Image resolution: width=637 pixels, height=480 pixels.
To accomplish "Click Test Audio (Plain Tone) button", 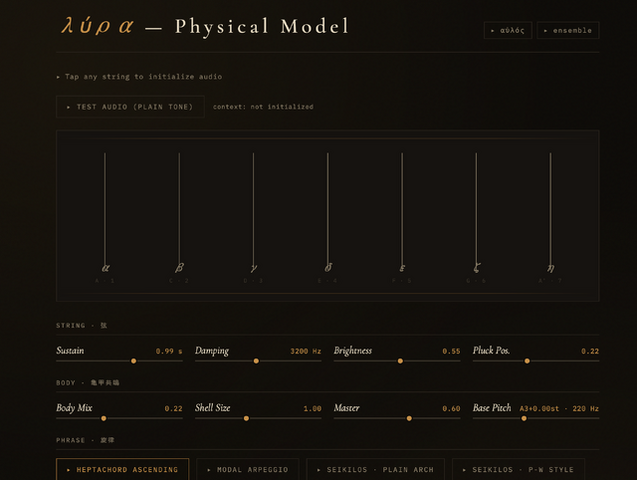I will point(130,107).
